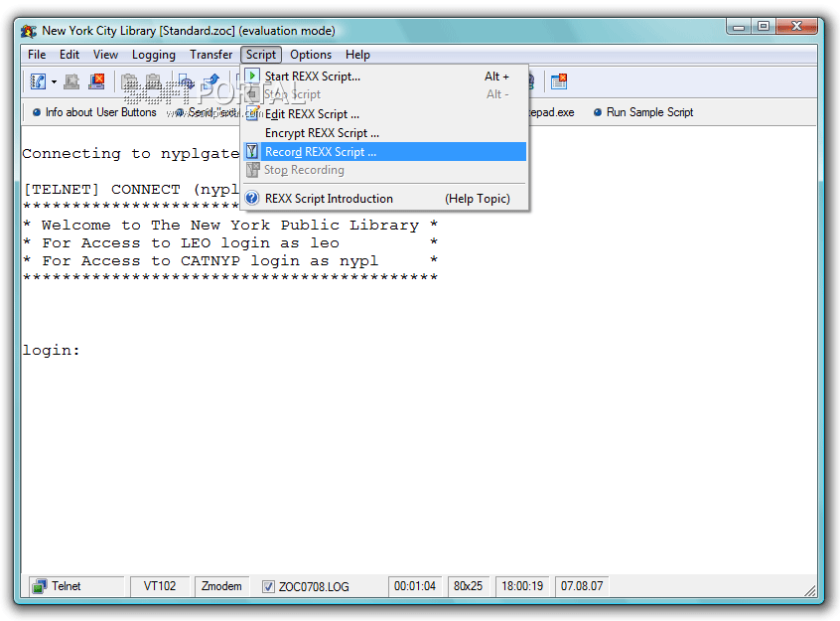Click the Welcome to The New York Public Library line
840x621 pixels.
(230, 226)
